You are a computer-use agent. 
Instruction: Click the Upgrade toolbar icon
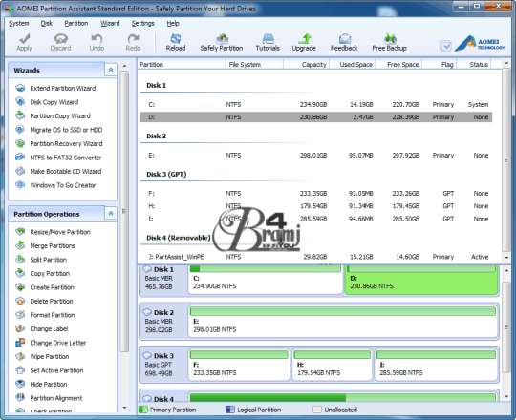pyautogui.click(x=304, y=42)
